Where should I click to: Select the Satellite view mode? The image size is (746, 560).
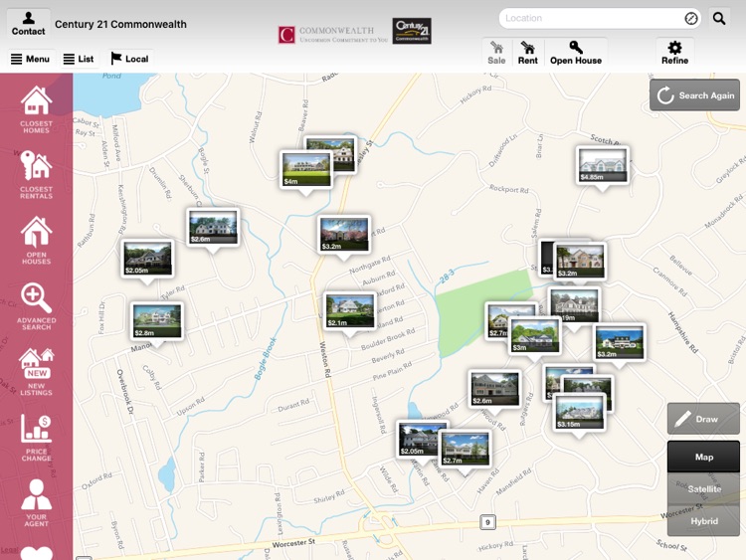(x=703, y=488)
